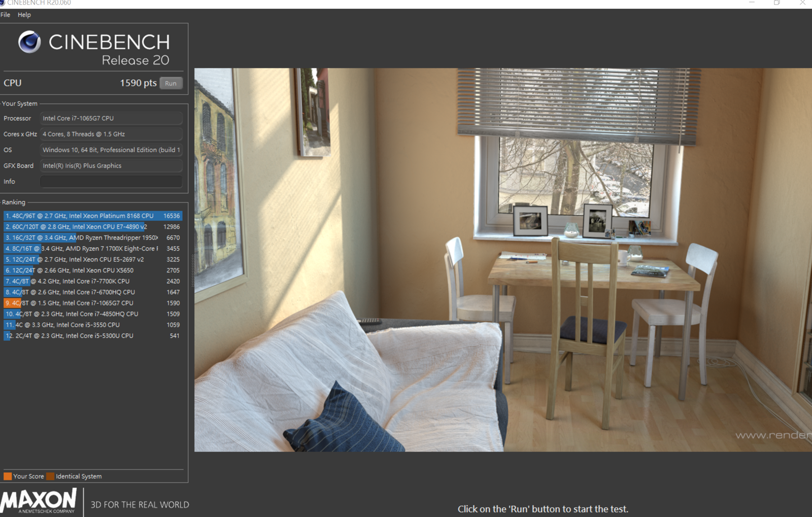Viewport: 812px width, 517px height.
Task: Click the rendered room preview image
Action: pyautogui.click(x=502, y=260)
